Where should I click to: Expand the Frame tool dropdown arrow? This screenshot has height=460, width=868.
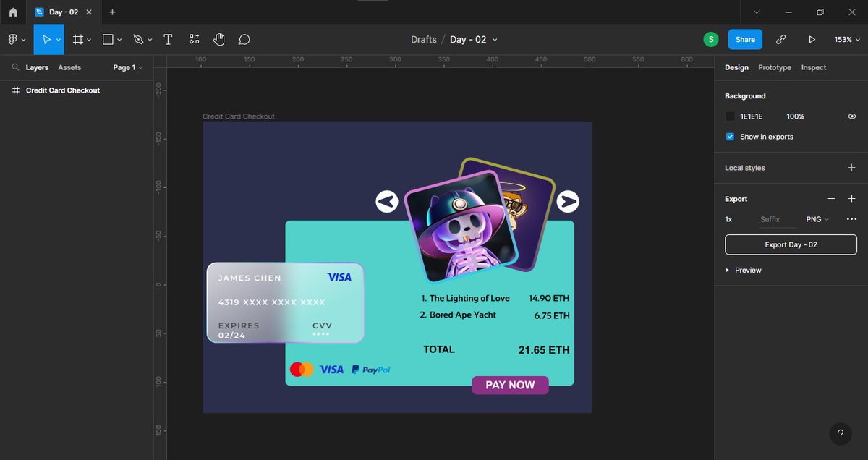(x=89, y=40)
